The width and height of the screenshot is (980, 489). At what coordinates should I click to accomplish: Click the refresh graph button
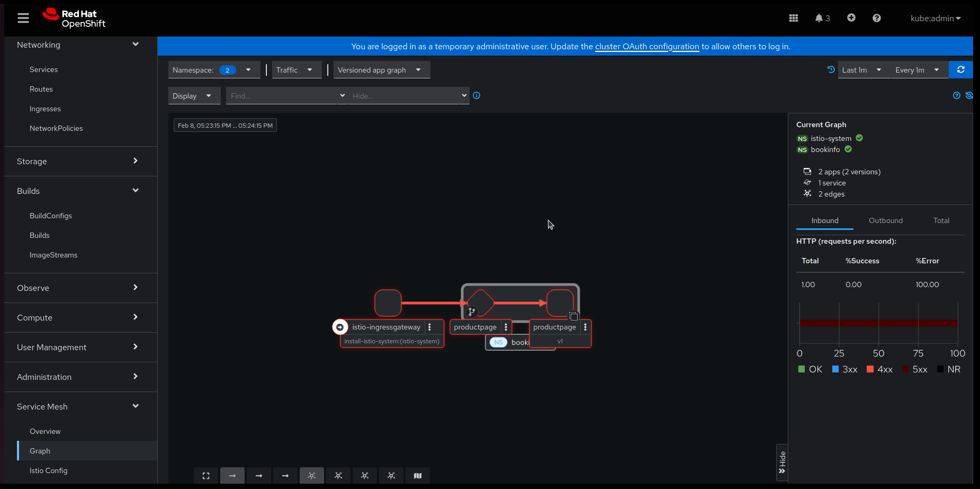coord(960,70)
